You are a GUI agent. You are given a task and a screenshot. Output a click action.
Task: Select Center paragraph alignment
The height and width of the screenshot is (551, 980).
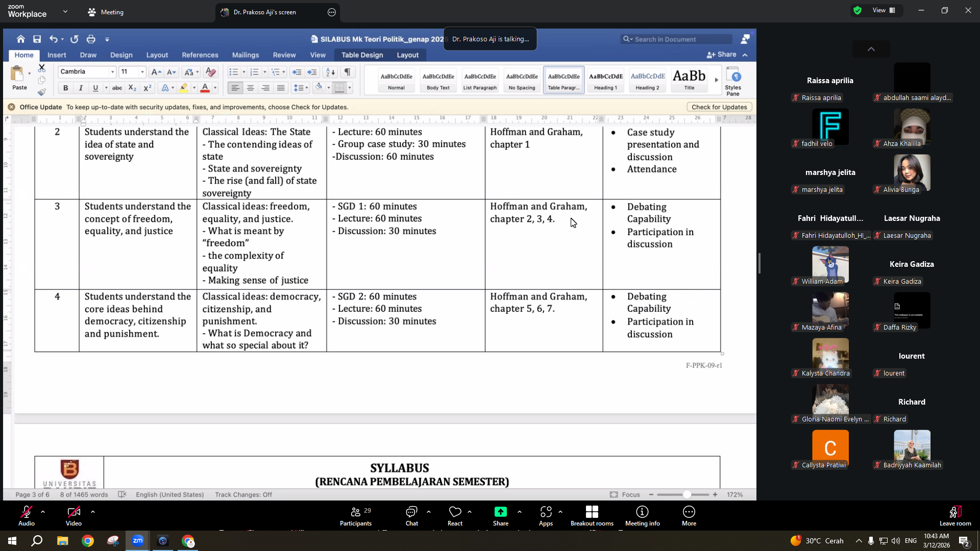click(x=251, y=88)
